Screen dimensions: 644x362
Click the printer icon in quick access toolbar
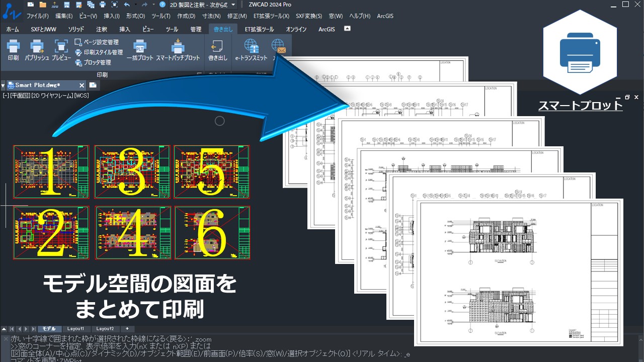pos(103,5)
